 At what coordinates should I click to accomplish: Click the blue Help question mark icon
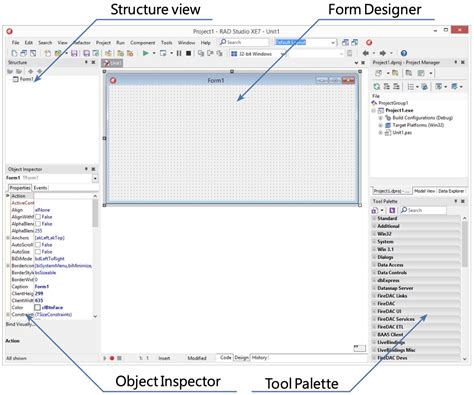click(x=404, y=53)
